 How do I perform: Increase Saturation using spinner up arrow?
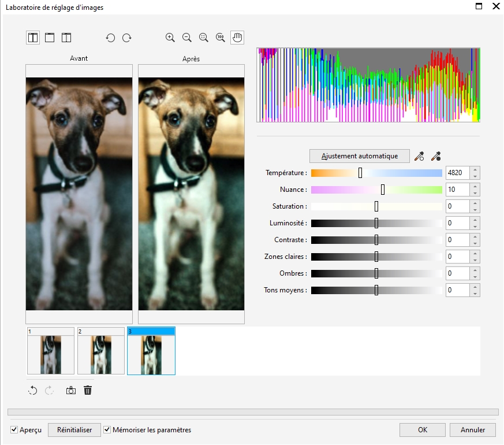[x=475, y=203]
